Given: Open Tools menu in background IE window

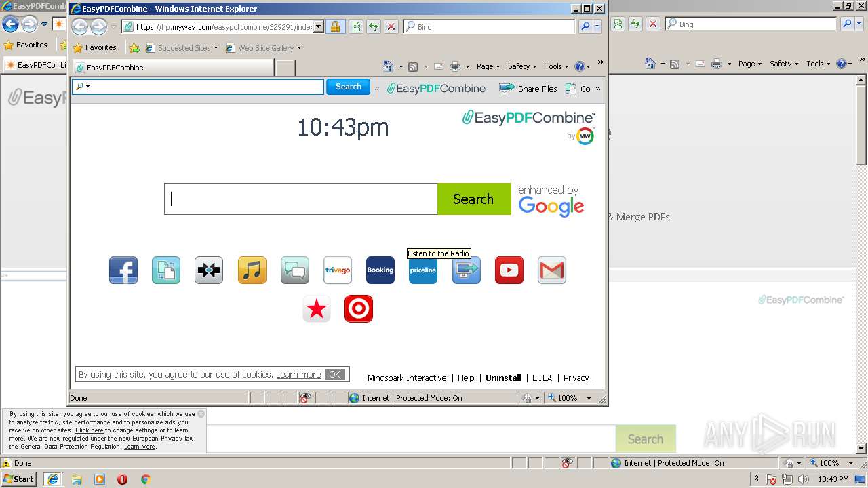Looking at the screenshot, I should [818, 64].
